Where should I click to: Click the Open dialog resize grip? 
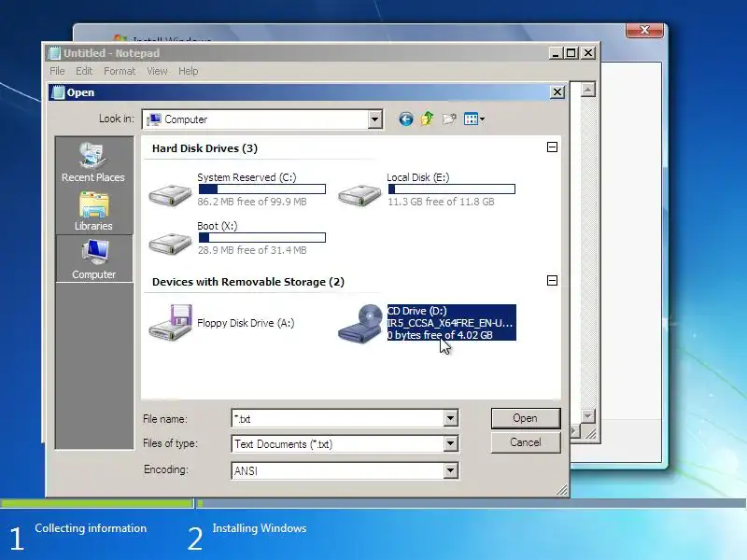[562, 490]
